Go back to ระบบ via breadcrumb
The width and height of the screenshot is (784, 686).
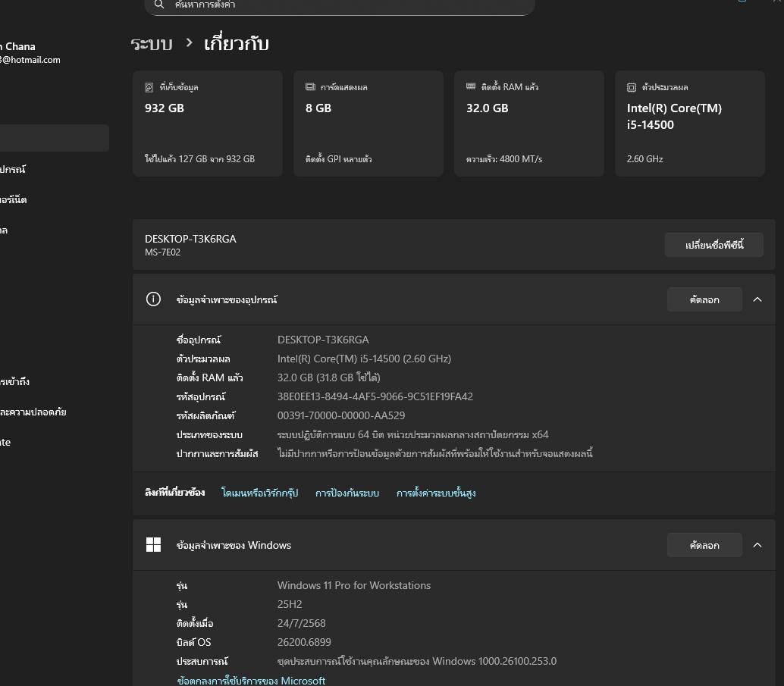click(152, 43)
